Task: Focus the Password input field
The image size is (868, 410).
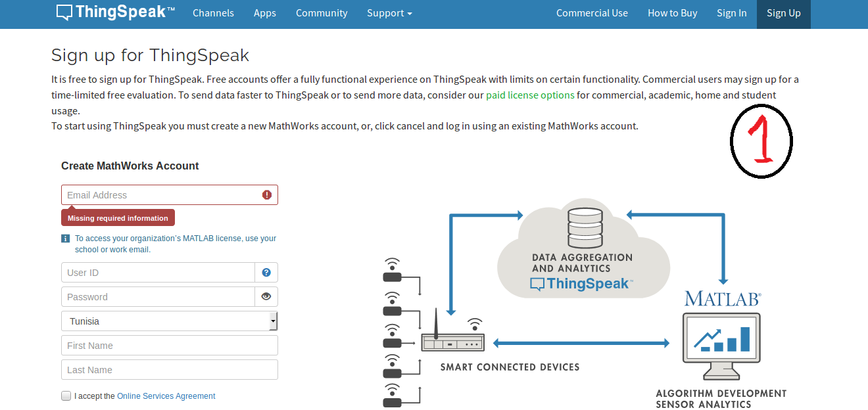Action: 158,297
